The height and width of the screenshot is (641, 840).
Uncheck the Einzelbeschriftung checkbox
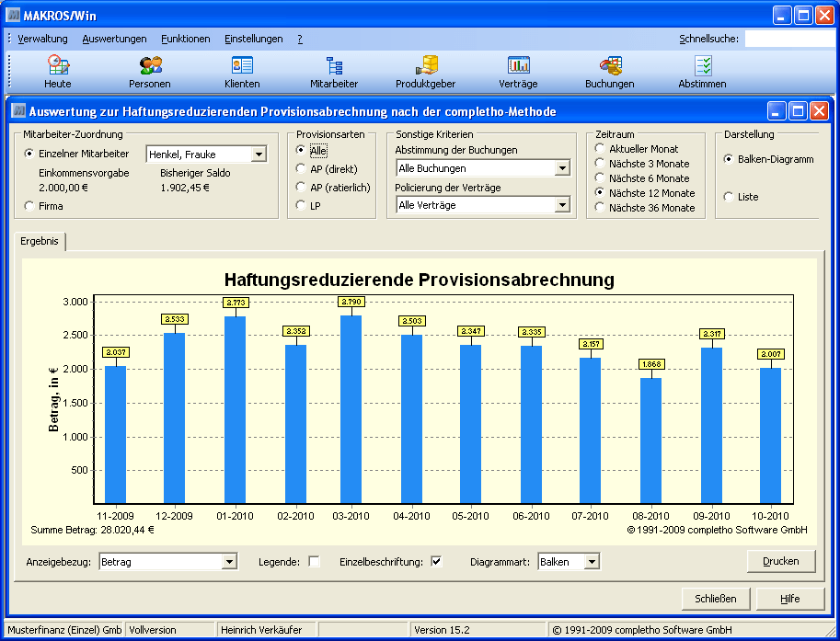[437, 561]
